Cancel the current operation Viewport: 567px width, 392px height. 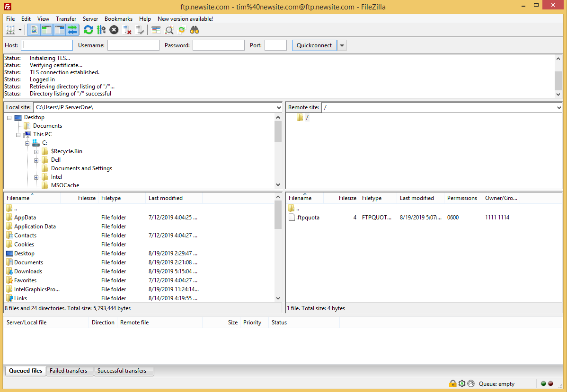(x=114, y=30)
